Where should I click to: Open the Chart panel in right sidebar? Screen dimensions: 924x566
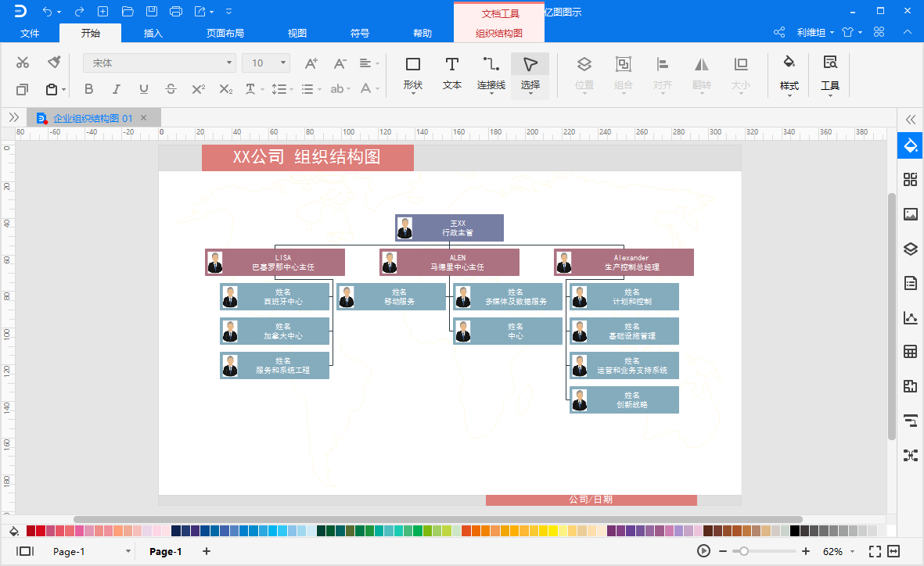[910, 317]
